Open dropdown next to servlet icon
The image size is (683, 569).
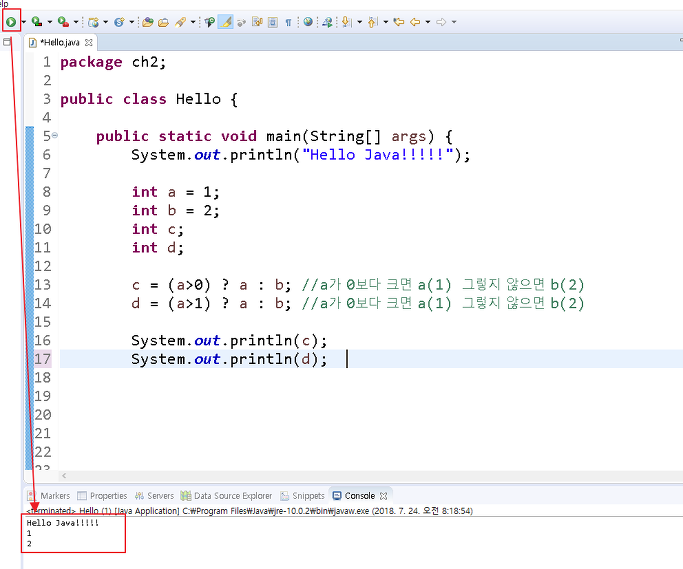pos(131,22)
